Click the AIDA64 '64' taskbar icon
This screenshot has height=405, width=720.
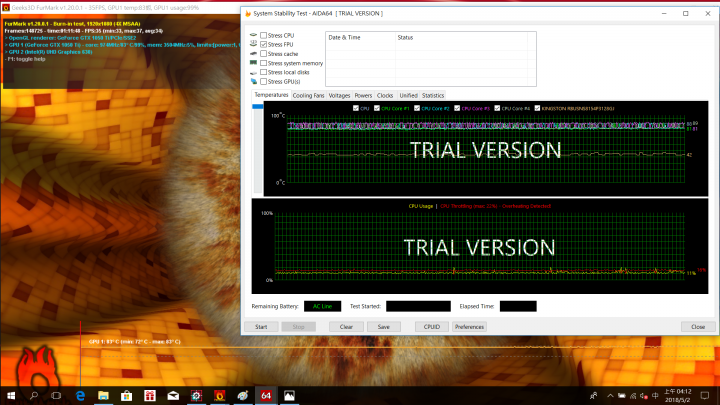[x=266, y=395]
